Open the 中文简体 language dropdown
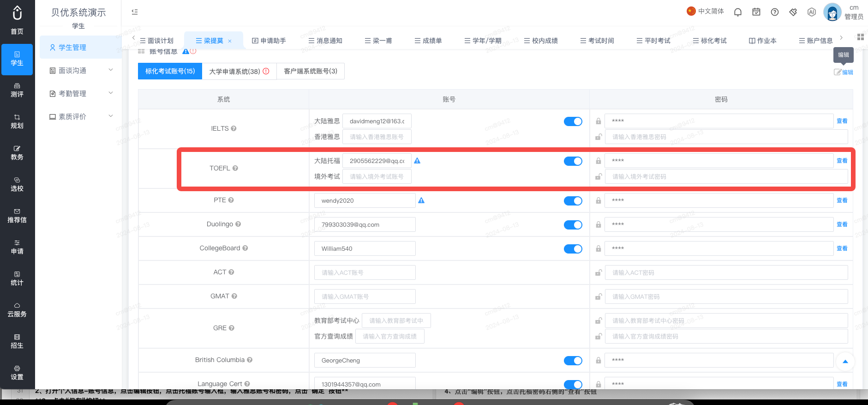 [705, 11]
